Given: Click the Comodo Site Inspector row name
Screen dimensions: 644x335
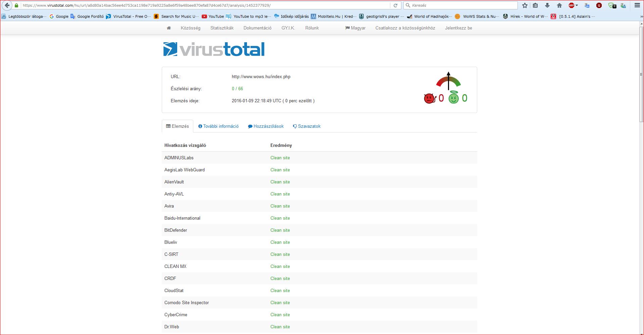Looking at the screenshot, I should pos(187,303).
